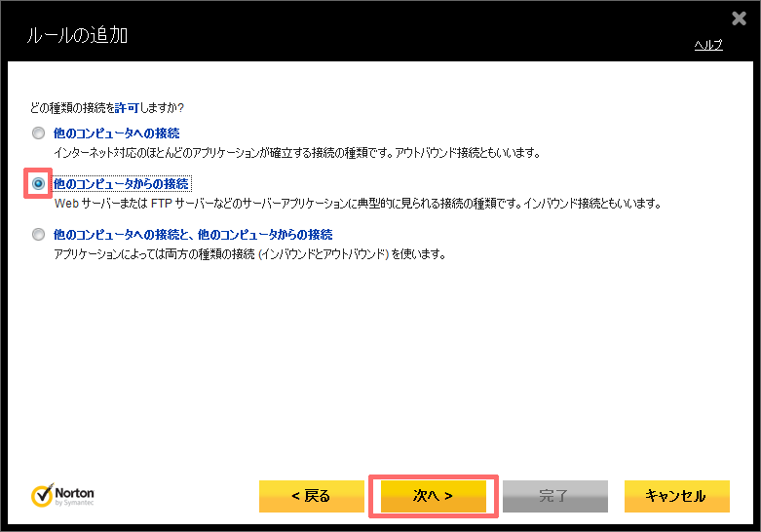Click the どの種類の接続を許可しますか question text
This screenshot has height=532, width=761.
[107, 106]
